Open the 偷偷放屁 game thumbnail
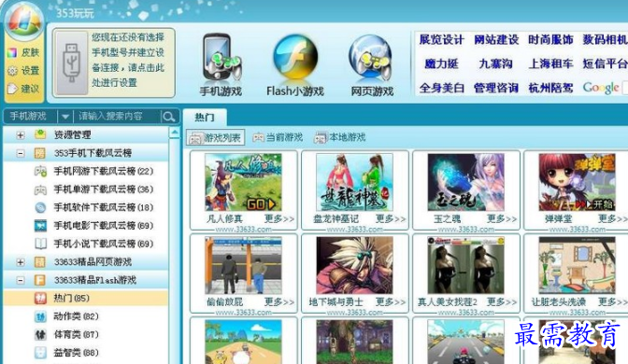 pos(243,265)
